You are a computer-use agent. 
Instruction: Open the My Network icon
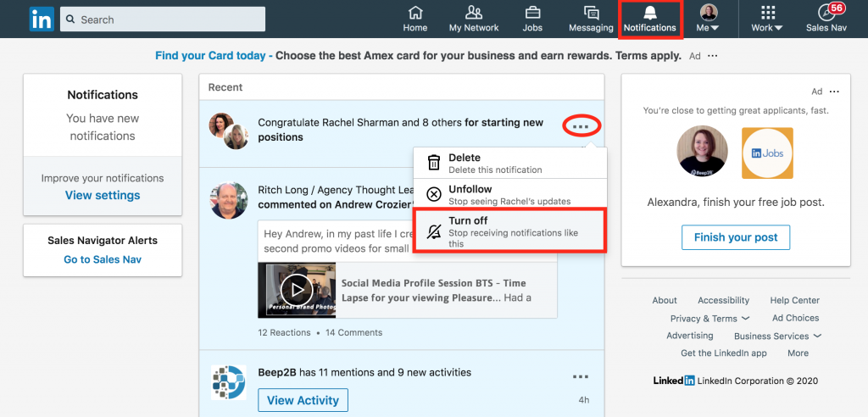pyautogui.click(x=474, y=12)
